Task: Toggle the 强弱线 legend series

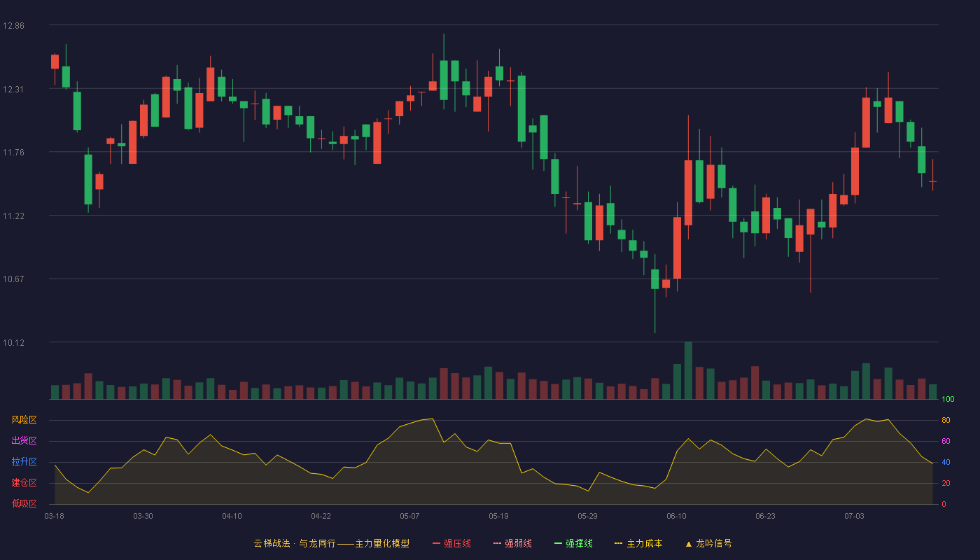Action: (x=512, y=543)
